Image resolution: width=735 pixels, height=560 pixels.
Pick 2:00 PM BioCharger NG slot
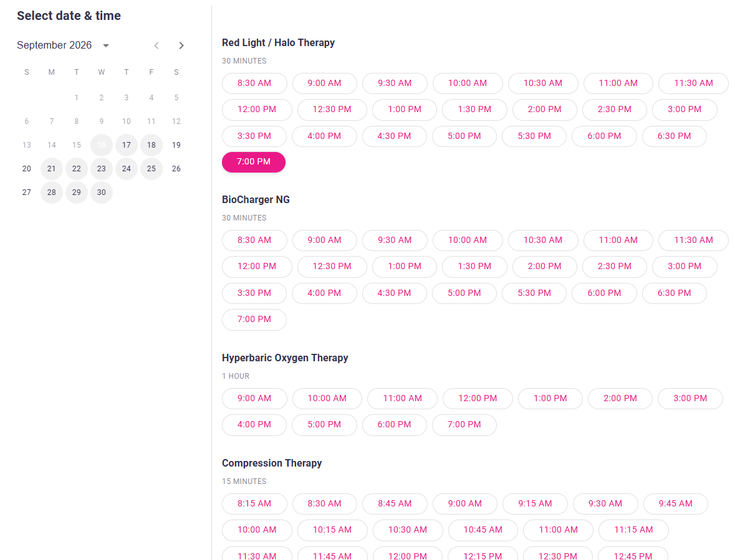coord(545,267)
